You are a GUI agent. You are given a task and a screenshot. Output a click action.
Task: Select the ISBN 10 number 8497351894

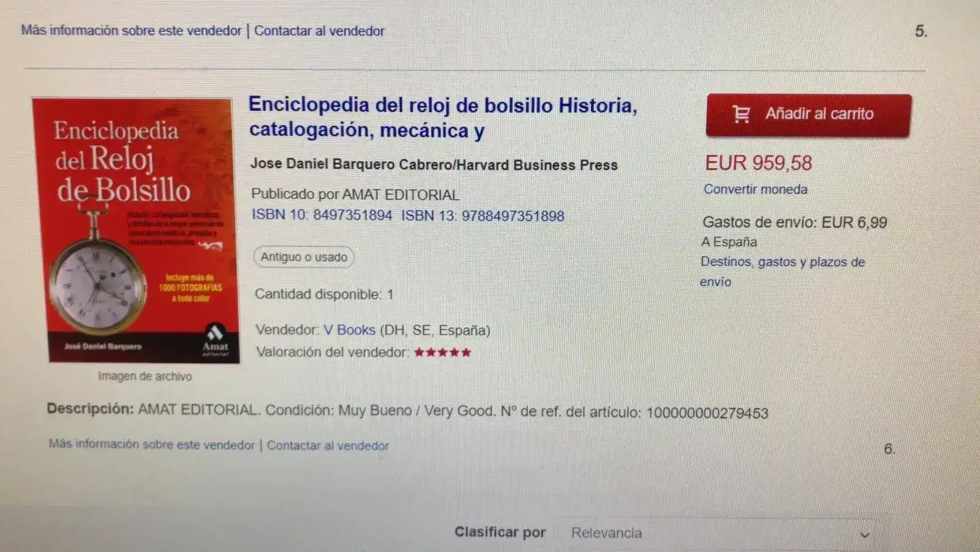[352, 215]
